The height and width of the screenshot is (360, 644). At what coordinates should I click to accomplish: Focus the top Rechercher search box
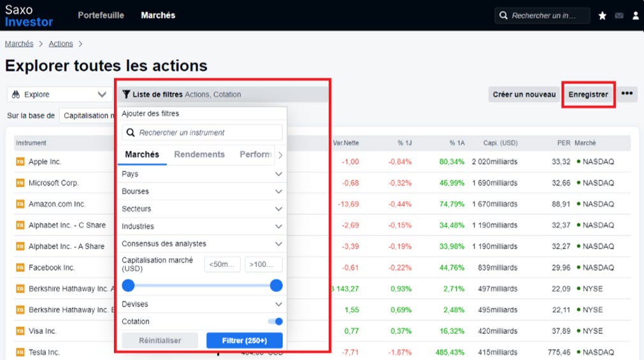542,16
